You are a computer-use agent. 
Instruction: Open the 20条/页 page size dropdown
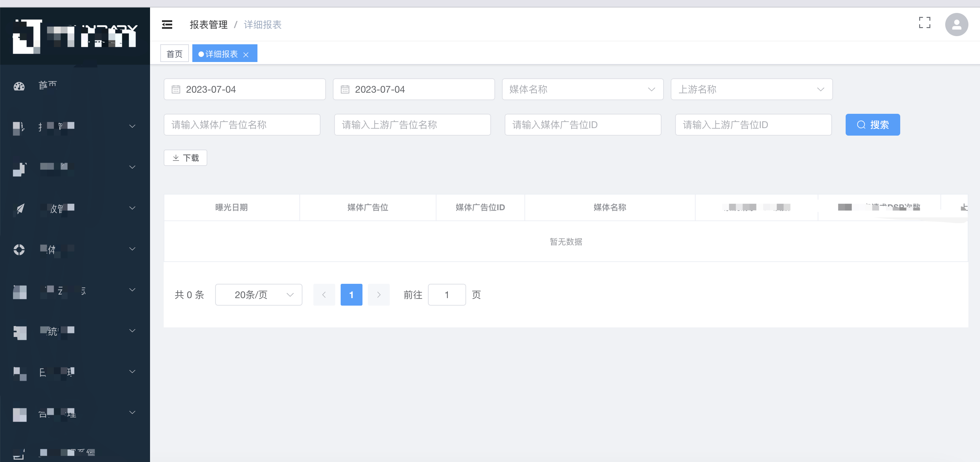[x=259, y=295]
